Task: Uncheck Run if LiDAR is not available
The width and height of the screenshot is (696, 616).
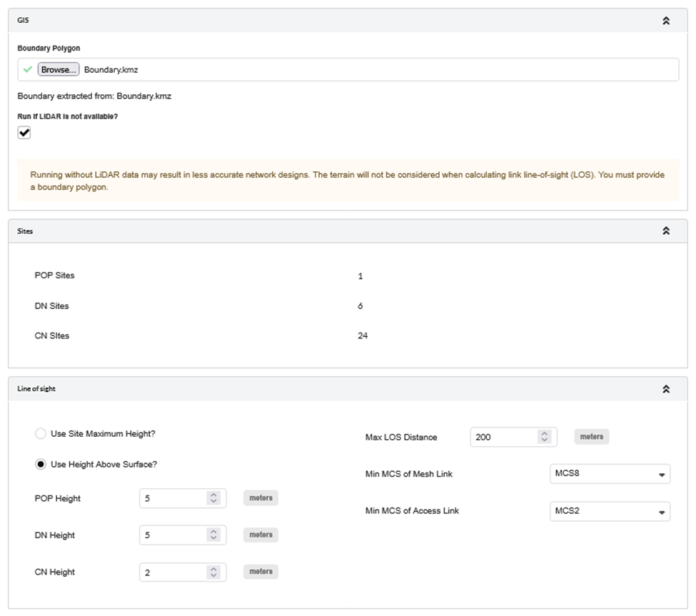Action: (24, 133)
